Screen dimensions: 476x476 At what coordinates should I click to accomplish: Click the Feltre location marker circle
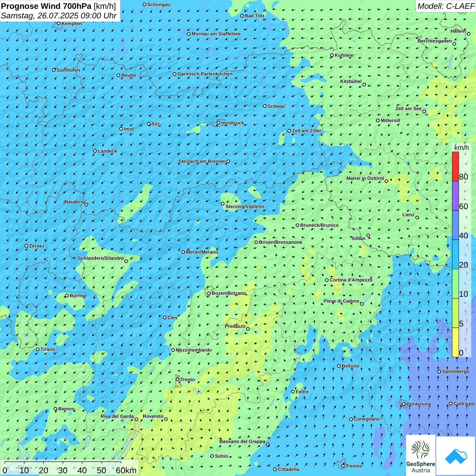coord(293,392)
